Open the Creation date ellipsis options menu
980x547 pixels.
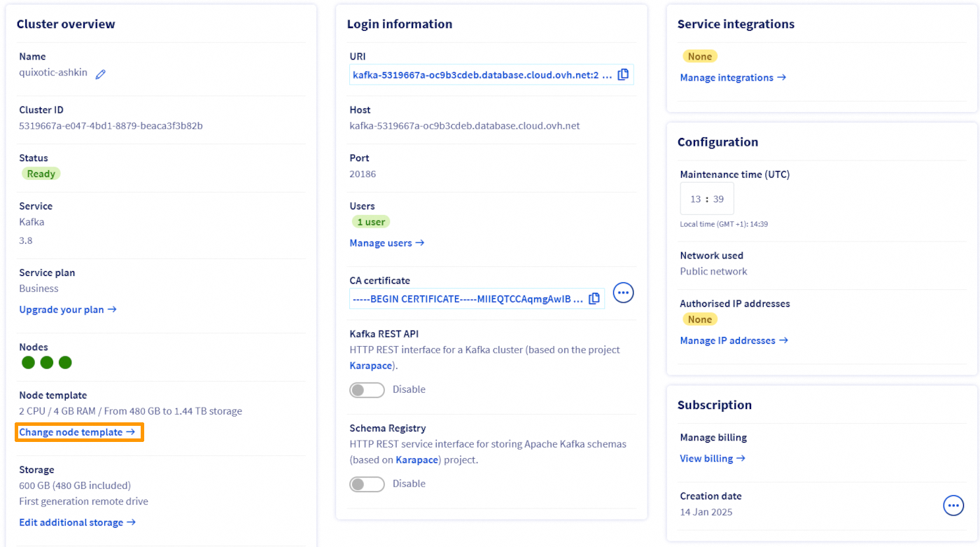click(953, 505)
